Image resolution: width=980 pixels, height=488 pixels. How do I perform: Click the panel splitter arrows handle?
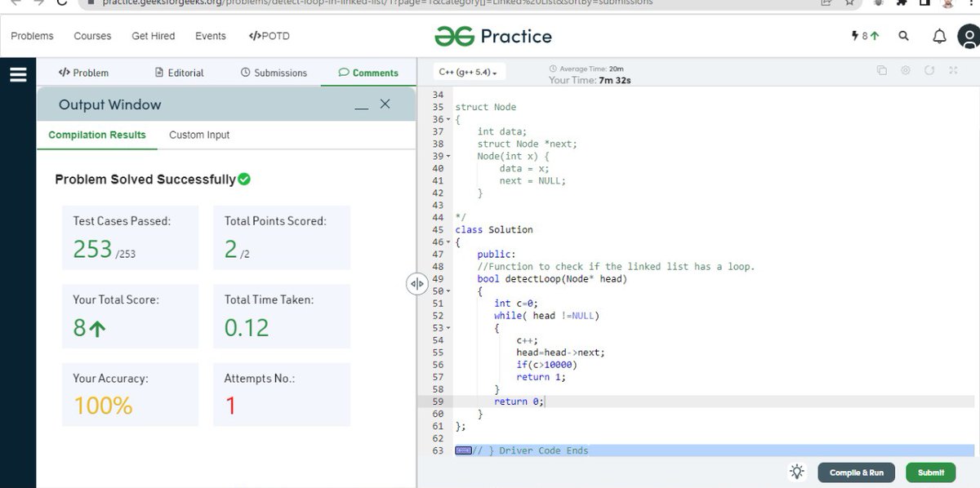tap(416, 283)
